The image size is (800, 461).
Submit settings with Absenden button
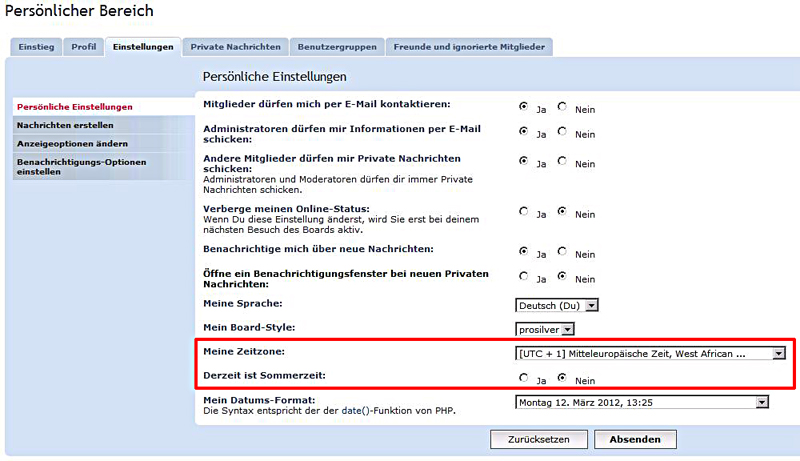[x=635, y=439]
